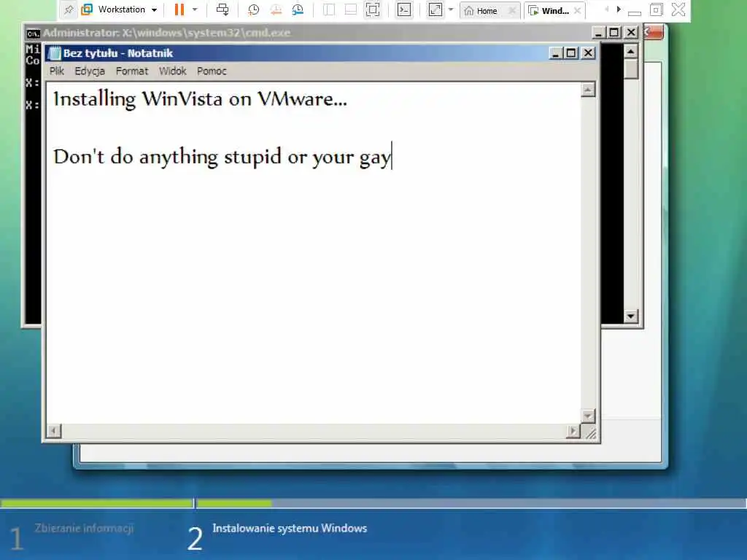Open the Edycja menu in Notatnik
Viewport: 747px width, 560px height.
click(90, 71)
